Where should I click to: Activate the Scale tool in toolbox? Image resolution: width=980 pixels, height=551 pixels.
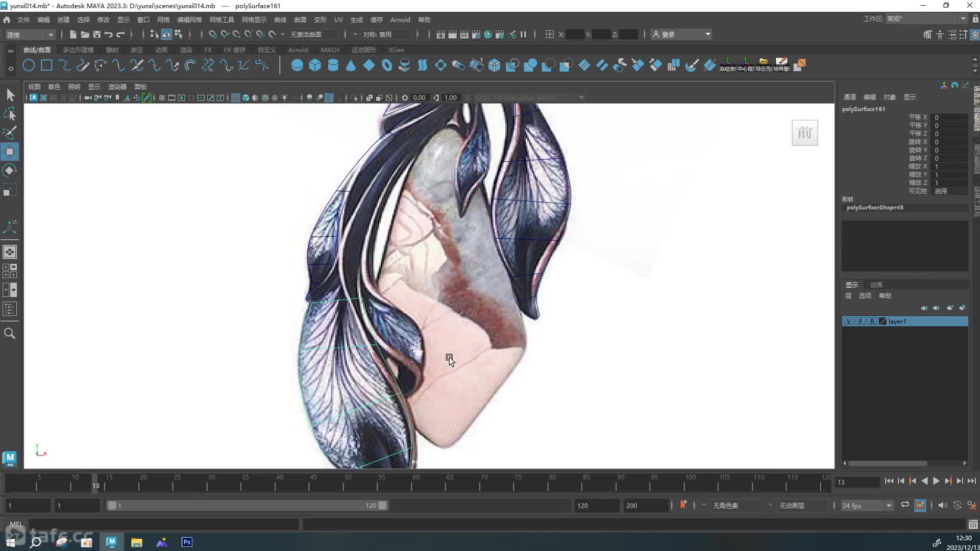(x=10, y=190)
